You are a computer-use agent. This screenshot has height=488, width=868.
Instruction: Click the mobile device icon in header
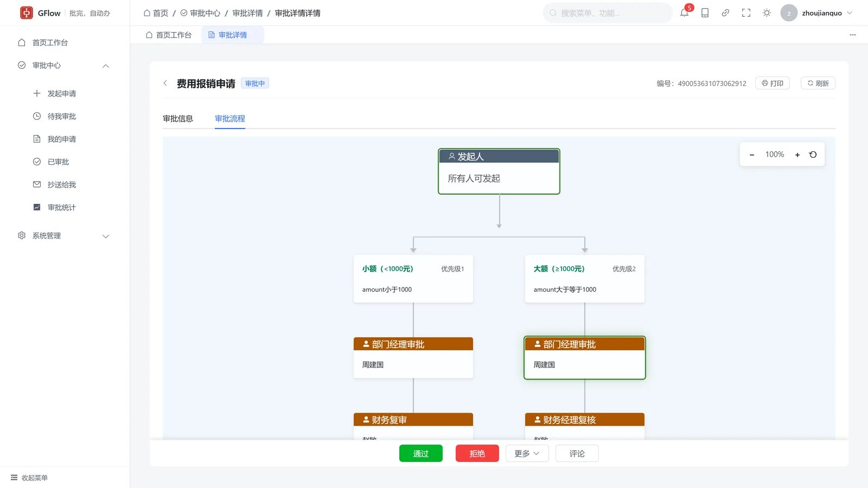click(x=705, y=13)
